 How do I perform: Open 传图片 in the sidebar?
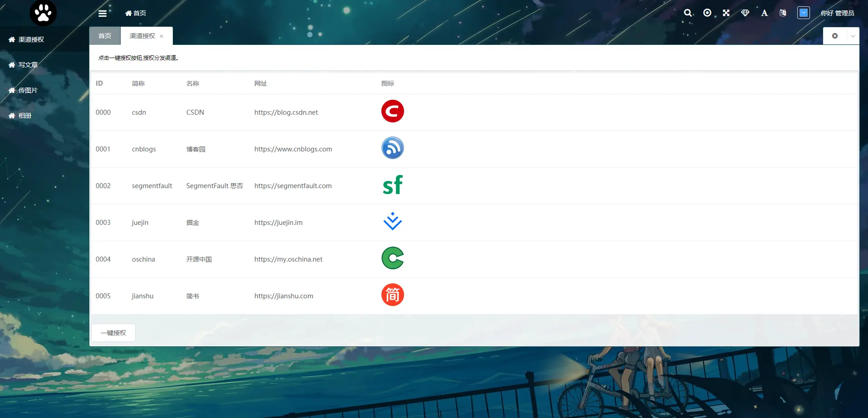[44, 90]
